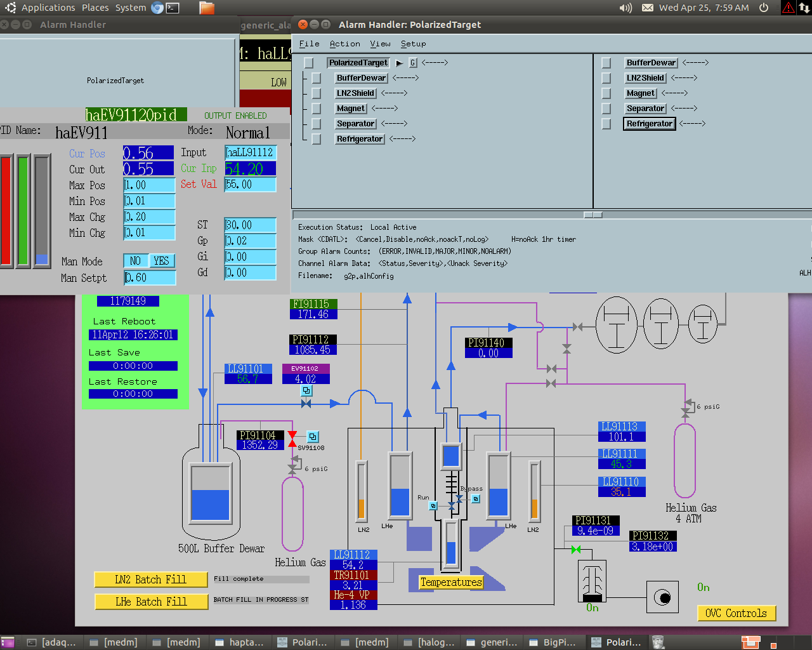Switch to the hapta... taskbar window
The width and height of the screenshot is (812, 650).
coord(239,642)
